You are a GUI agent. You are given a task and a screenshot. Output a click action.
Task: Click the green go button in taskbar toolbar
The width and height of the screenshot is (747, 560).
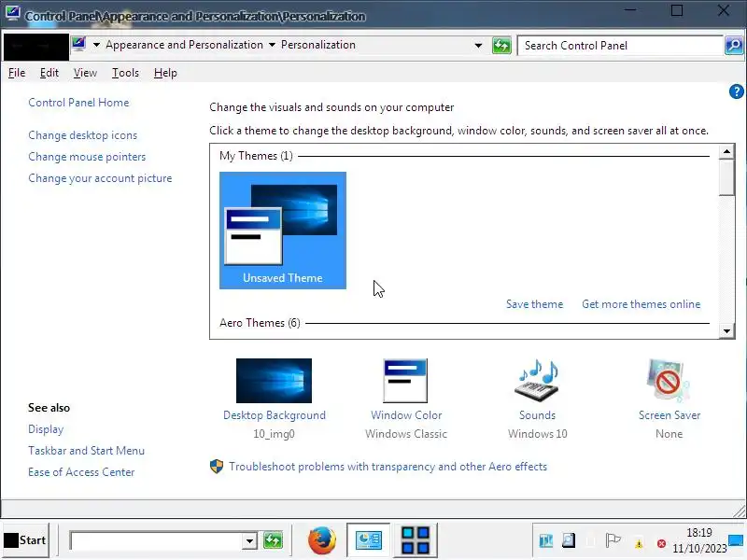pyautogui.click(x=273, y=540)
